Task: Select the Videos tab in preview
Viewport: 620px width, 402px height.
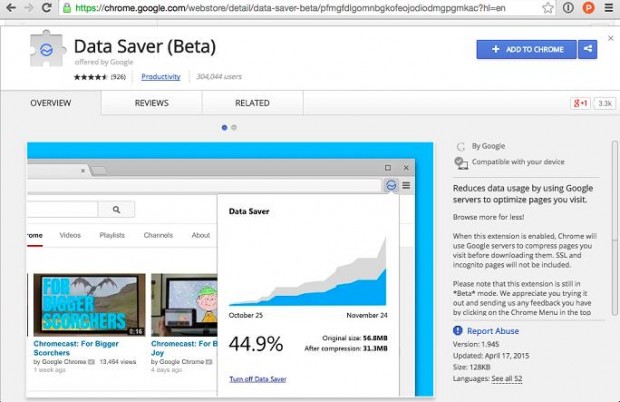Action: click(x=70, y=235)
